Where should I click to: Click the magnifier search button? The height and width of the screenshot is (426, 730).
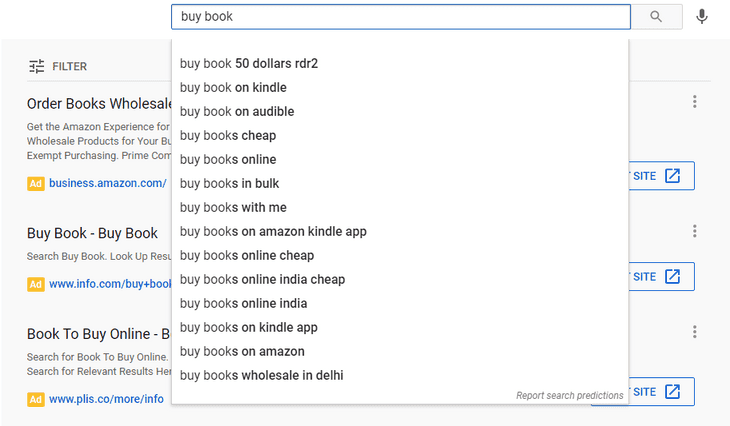656,17
